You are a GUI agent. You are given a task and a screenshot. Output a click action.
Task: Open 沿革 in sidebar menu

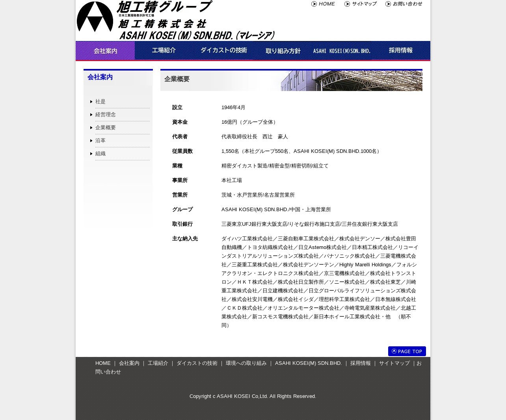pyautogui.click(x=100, y=141)
